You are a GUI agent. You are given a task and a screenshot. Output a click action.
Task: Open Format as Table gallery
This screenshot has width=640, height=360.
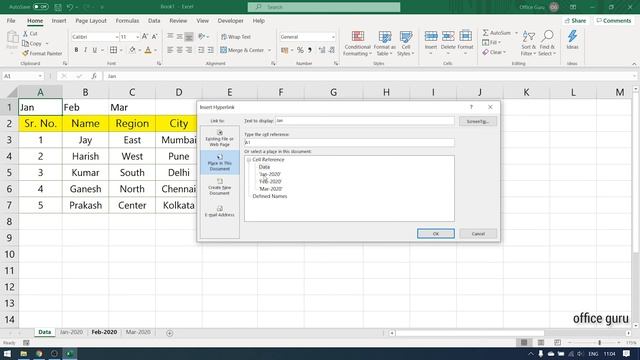click(384, 43)
